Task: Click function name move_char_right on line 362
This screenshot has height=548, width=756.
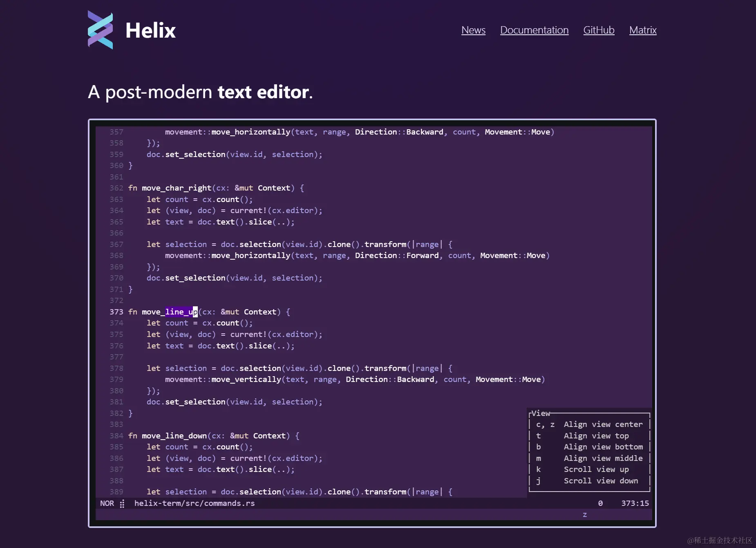Action: point(177,188)
